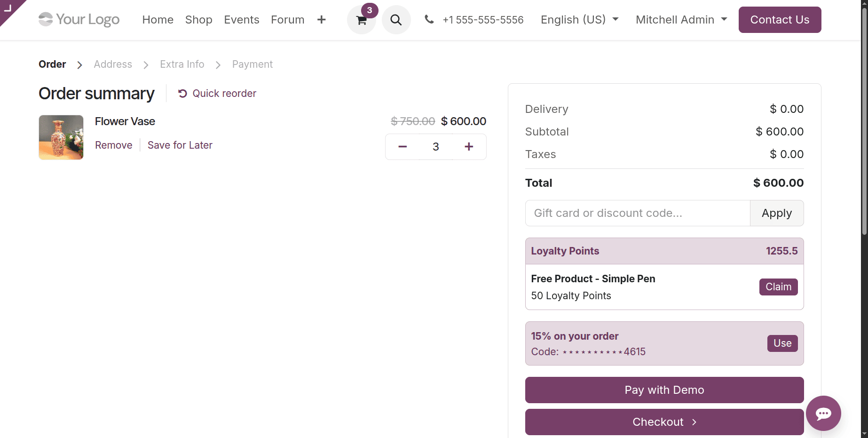Select the Address breadcrumb step

(x=113, y=64)
